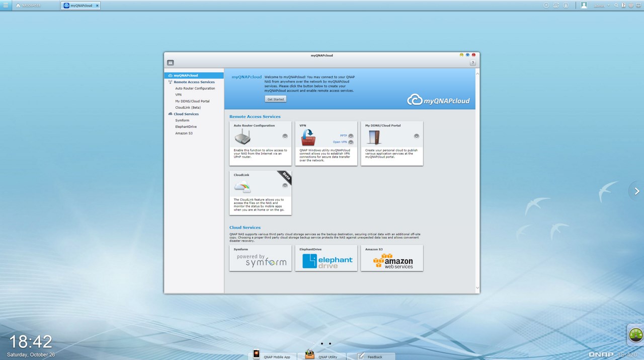Viewport: 644px width, 360px height.
Task: Toggle the My DDNS/Cloud Portal status indicator
Action: (x=417, y=136)
